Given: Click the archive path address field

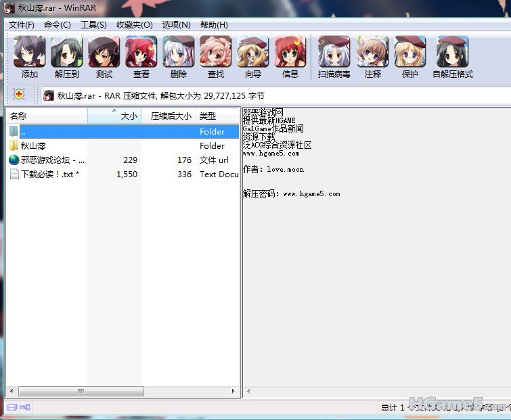Looking at the screenshot, I should tap(275, 96).
